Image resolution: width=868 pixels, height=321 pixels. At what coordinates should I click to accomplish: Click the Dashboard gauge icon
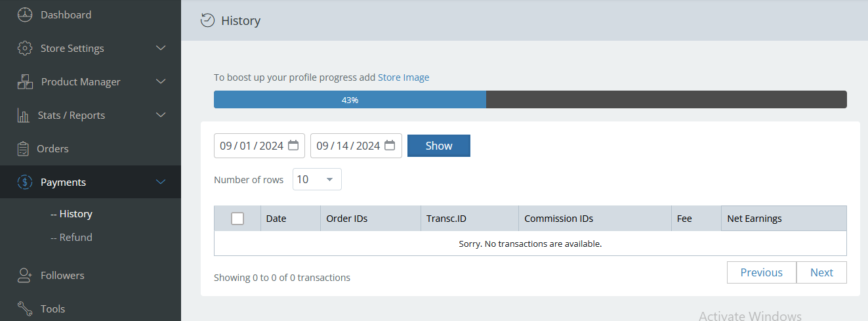pyautogui.click(x=24, y=14)
